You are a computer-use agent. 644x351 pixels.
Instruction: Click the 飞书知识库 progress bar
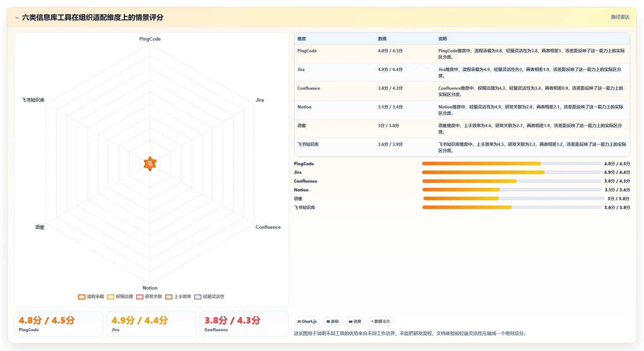point(512,207)
